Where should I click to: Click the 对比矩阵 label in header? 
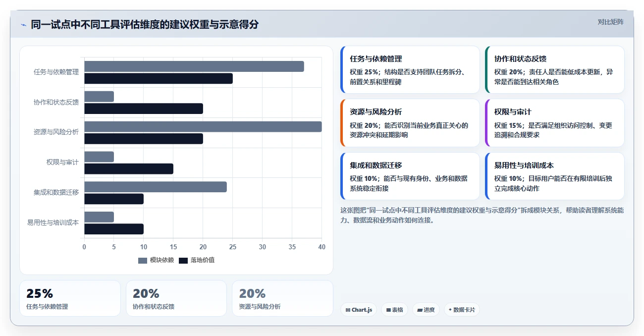pyautogui.click(x=610, y=22)
